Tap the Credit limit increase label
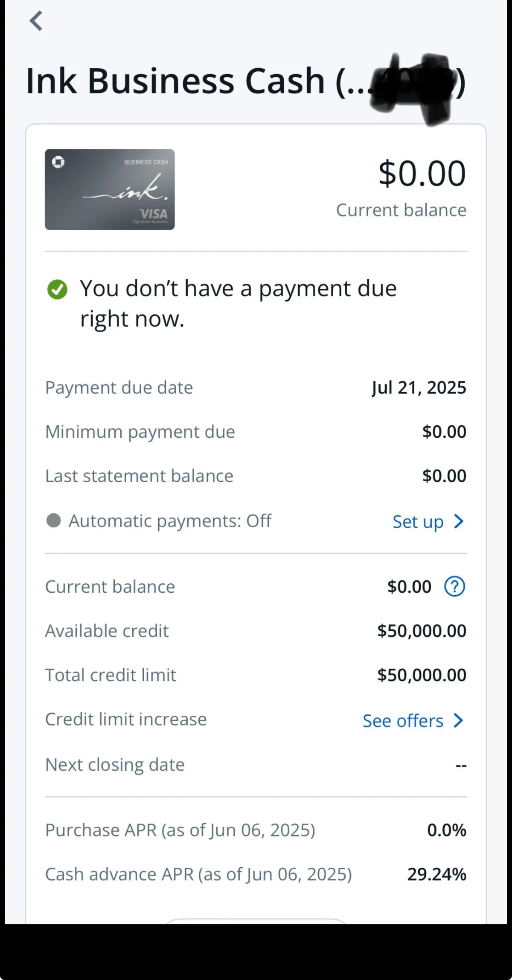 click(x=126, y=720)
